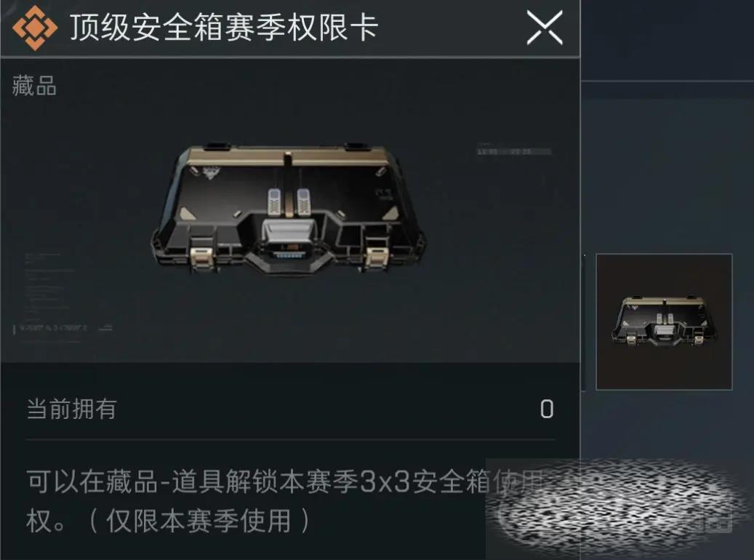This screenshot has height=560, width=754.
Task: Click the faint label top-right of preview
Action: click(513, 150)
